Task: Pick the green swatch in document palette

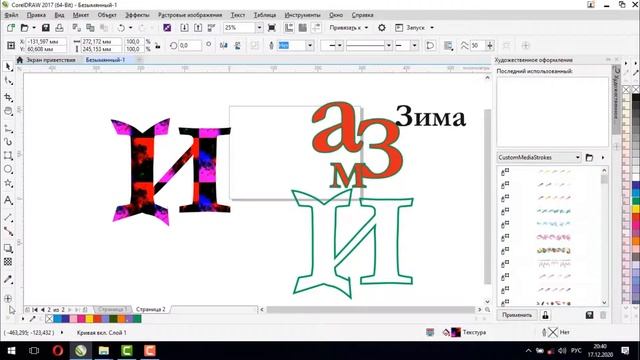Action: (x=137, y=319)
